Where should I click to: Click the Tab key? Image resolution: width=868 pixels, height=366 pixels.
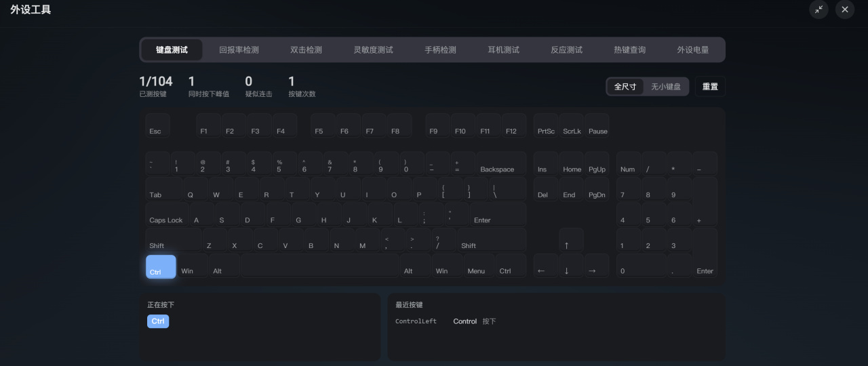point(163,189)
